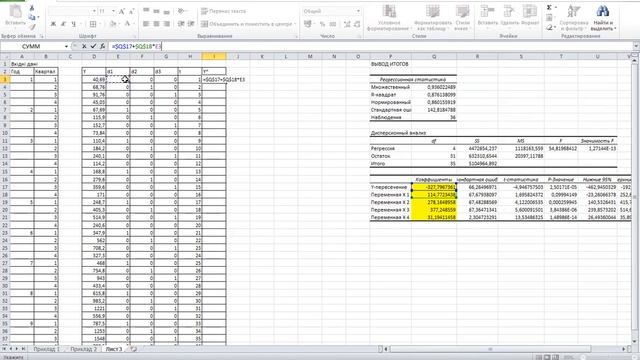Click the Clear eraser icon
The width and height of the screenshot is (640, 360).
[549, 27]
